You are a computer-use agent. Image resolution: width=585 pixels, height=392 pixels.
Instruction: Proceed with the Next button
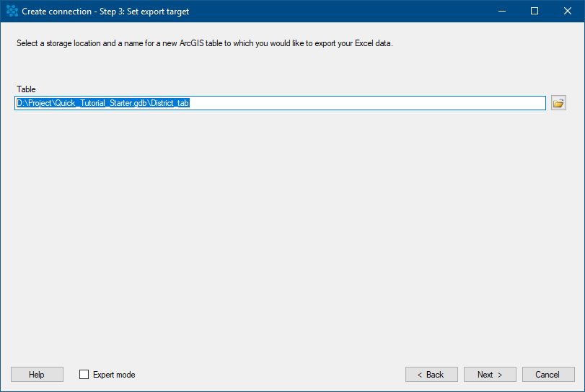click(490, 375)
